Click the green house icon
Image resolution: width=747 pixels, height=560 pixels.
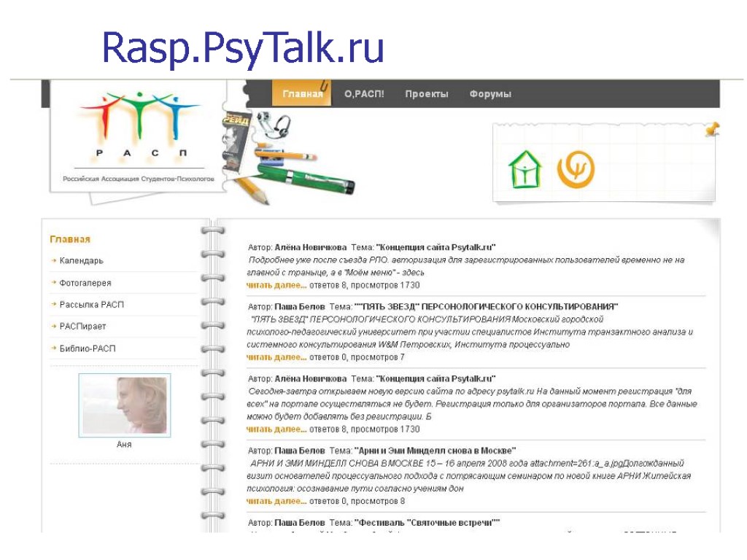coord(525,169)
